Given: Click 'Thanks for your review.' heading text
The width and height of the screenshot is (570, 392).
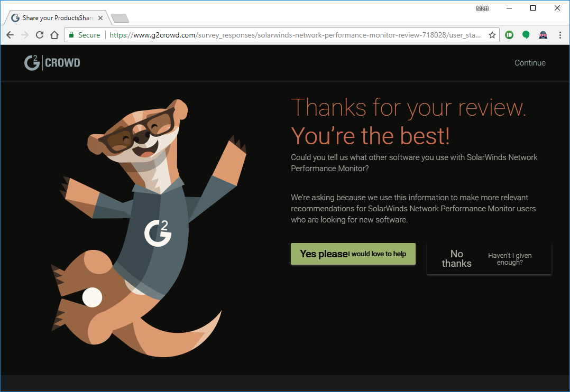Looking at the screenshot, I should (x=409, y=108).
